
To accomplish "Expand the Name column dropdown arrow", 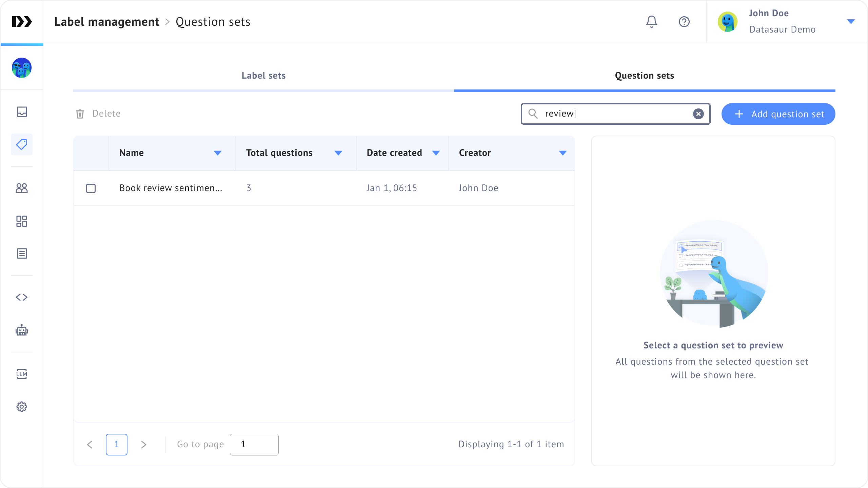I will coord(218,153).
